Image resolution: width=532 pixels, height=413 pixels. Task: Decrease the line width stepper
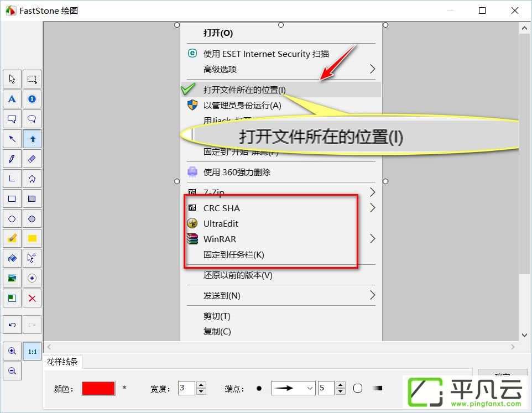coord(201,391)
